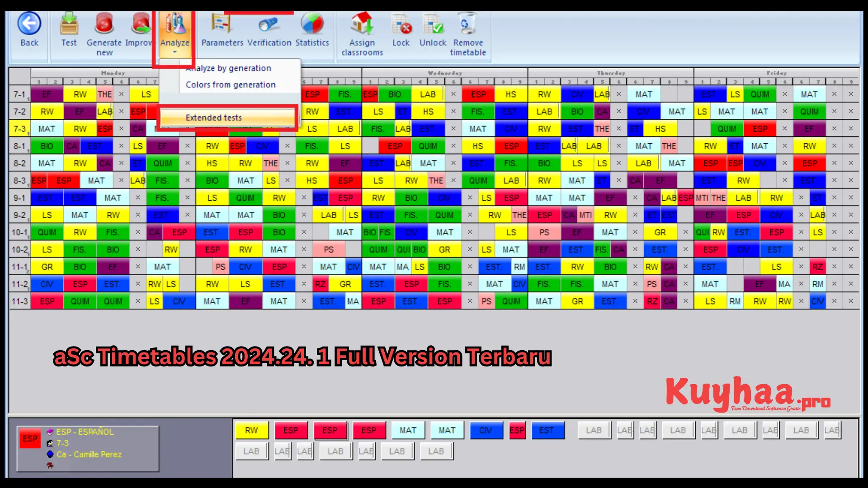This screenshot has height=488, width=868.
Task: Pick the blue EST. card in unplaced tray
Action: point(548,431)
